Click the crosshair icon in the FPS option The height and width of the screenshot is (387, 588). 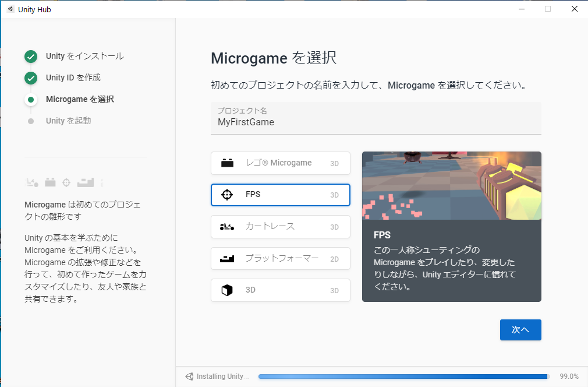click(x=227, y=195)
